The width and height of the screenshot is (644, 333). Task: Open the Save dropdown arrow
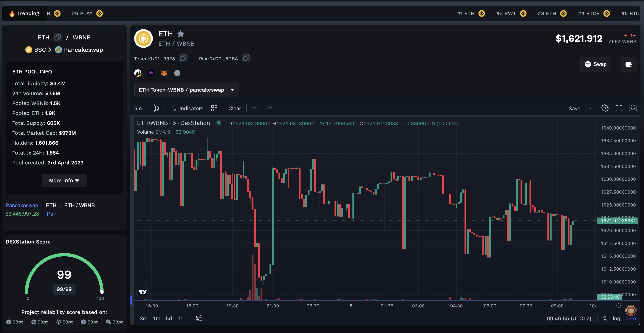coord(591,108)
